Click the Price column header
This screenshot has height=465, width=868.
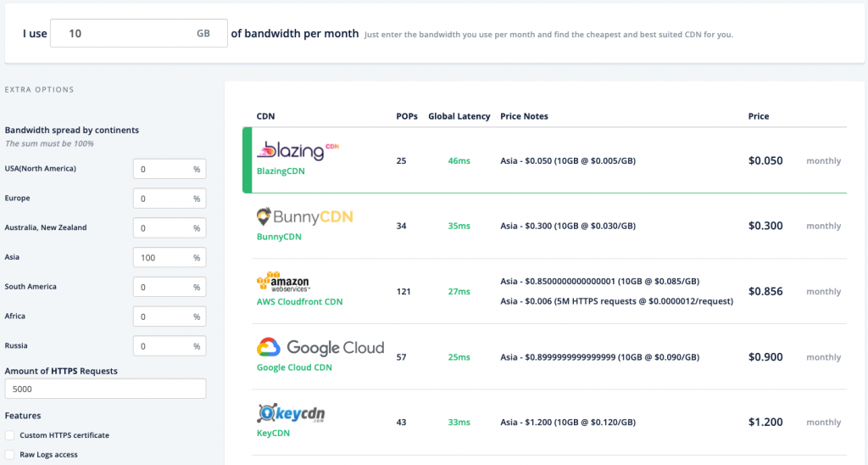(759, 116)
